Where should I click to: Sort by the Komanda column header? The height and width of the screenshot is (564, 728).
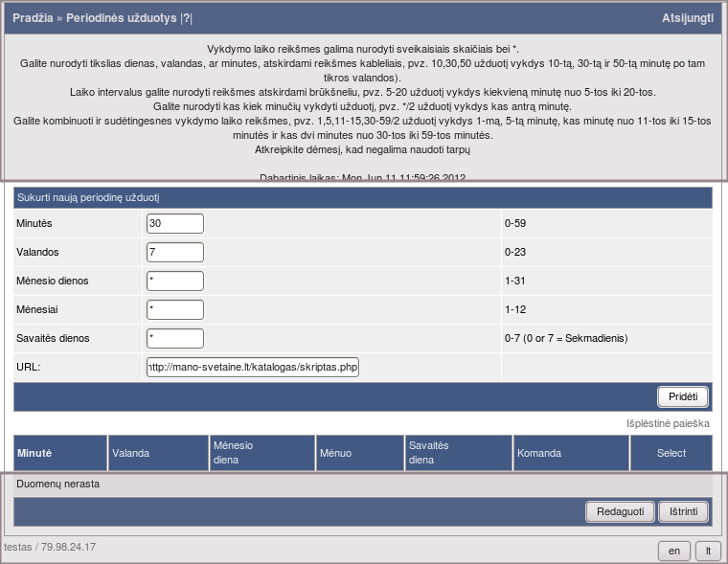[537, 453]
